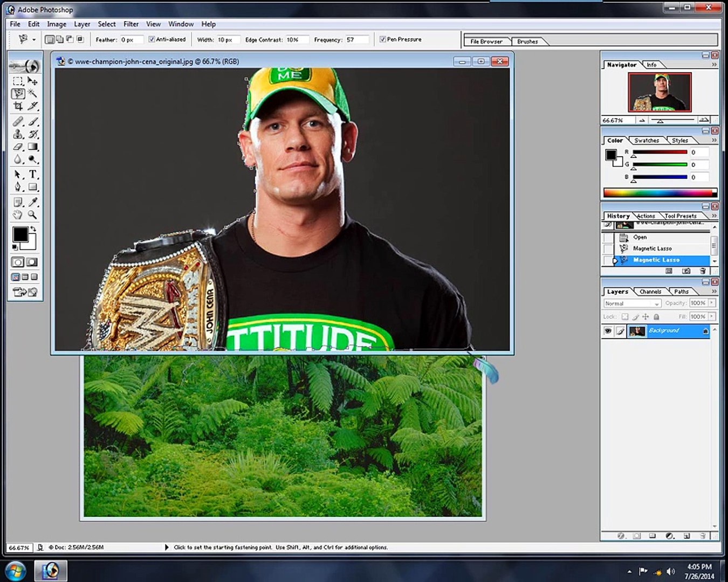The width and height of the screenshot is (728, 582).
Task: Open the Navigator panel options menu
Action: coord(714,65)
